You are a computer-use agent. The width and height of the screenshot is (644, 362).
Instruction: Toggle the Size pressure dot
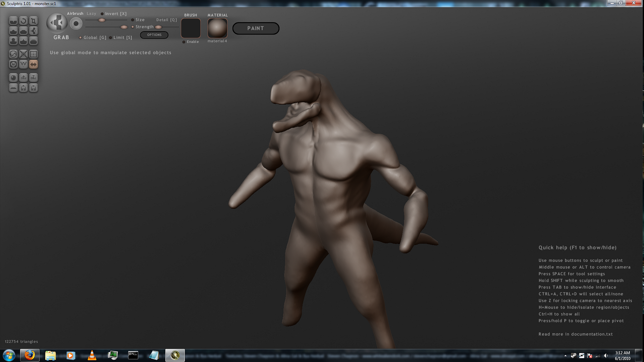(x=132, y=20)
